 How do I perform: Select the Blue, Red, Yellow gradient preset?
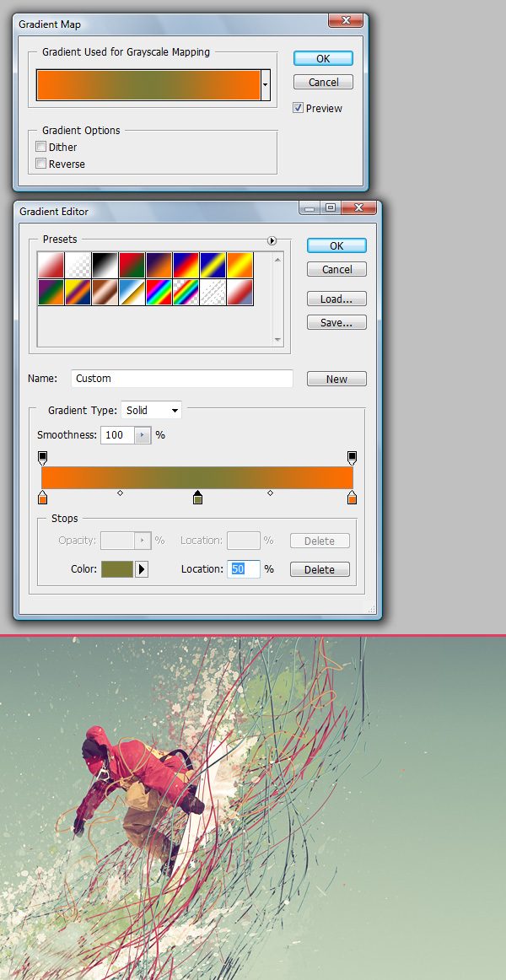tap(186, 265)
